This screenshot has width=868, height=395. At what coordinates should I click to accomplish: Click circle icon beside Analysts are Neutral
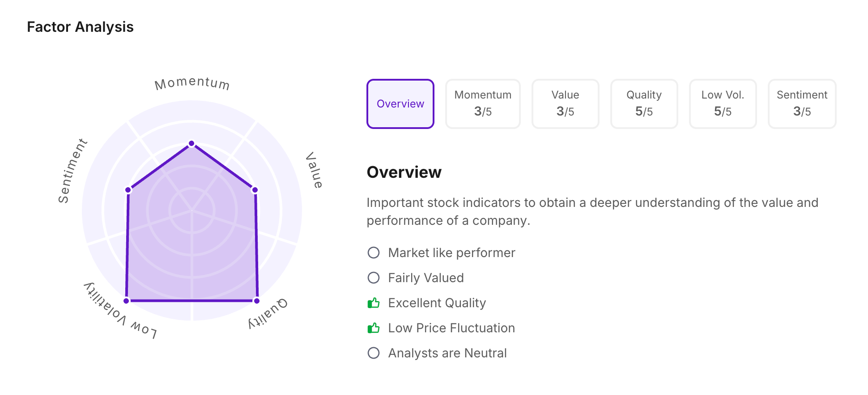(x=373, y=353)
